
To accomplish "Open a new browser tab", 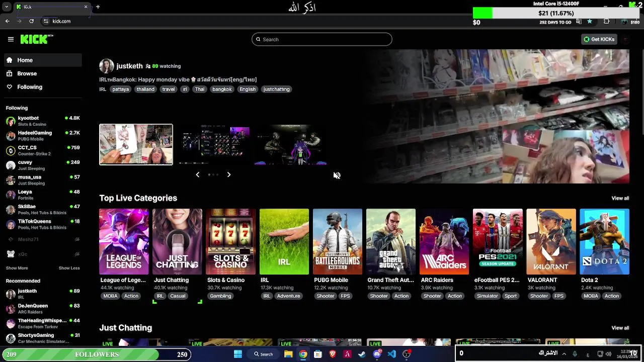I will tap(98, 7).
